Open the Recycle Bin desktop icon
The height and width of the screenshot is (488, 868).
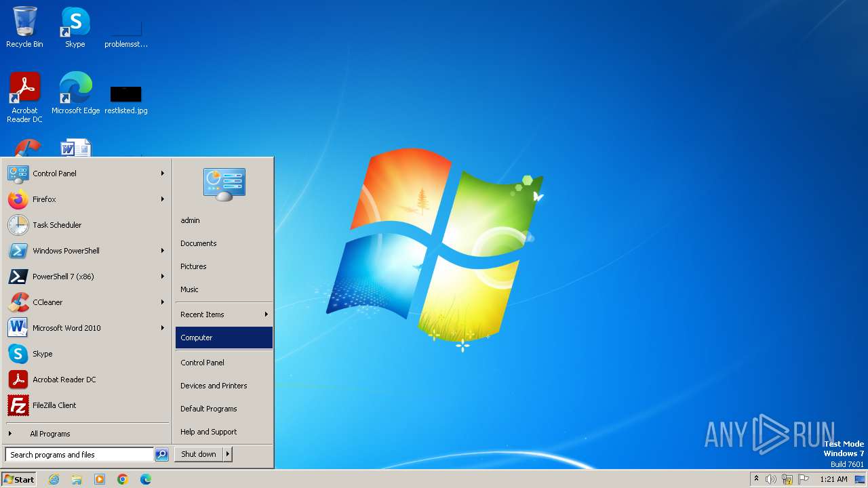(24, 27)
